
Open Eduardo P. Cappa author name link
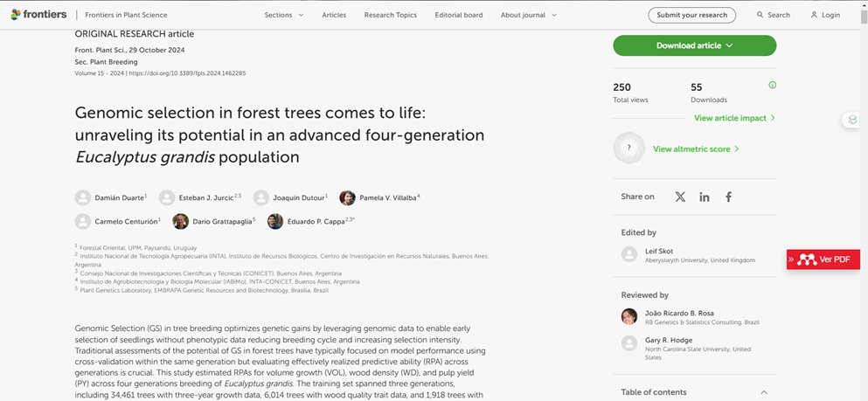tap(316, 221)
